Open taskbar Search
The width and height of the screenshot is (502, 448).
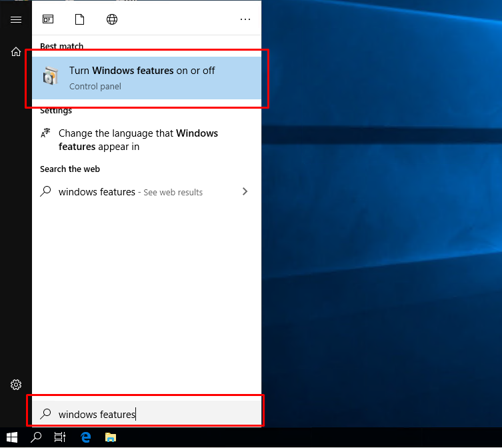pyautogui.click(x=36, y=437)
